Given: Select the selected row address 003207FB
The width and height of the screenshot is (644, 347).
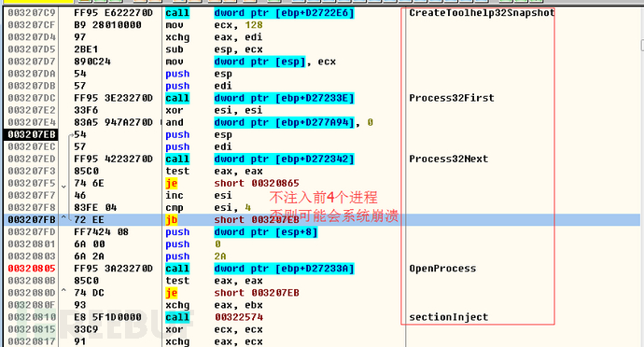Looking at the screenshot, I should click(x=32, y=220).
